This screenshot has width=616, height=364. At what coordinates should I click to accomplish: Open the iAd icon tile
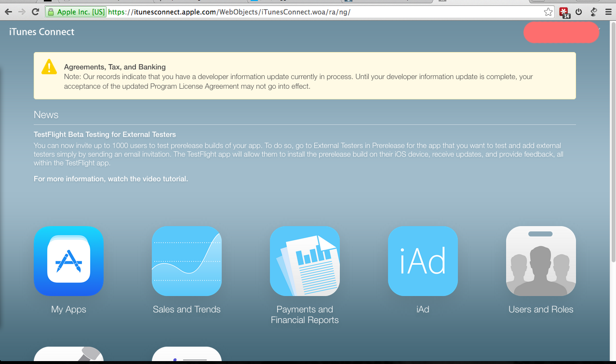(423, 261)
